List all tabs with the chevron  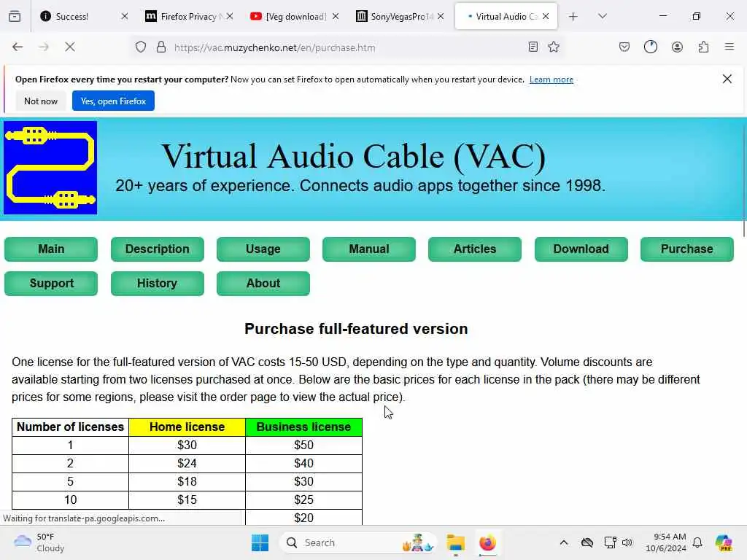pyautogui.click(x=602, y=16)
